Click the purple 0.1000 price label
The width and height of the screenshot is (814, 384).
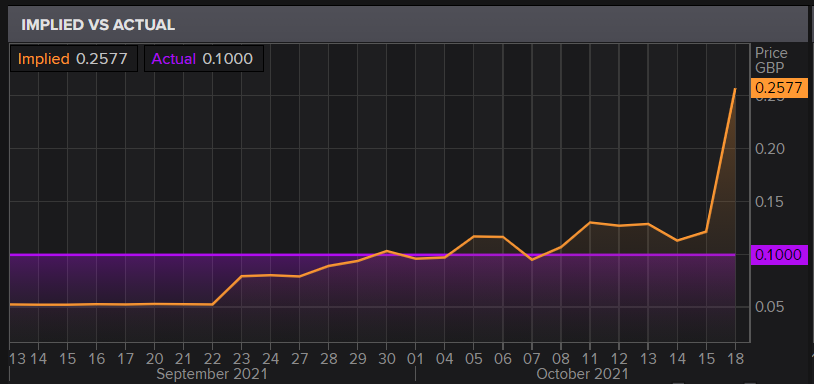coord(779,255)
